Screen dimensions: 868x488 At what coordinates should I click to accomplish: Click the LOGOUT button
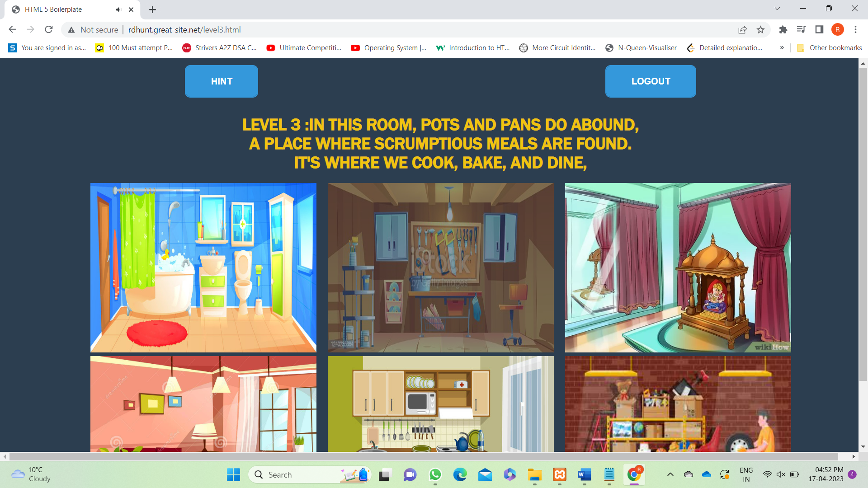651,81
